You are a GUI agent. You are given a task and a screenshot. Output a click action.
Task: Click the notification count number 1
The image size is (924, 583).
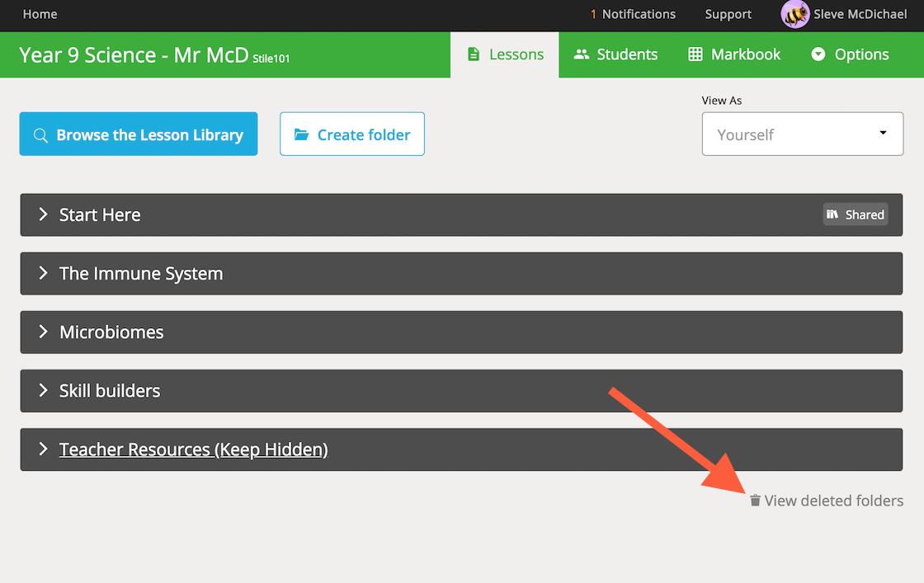click(x=593, y=14)
